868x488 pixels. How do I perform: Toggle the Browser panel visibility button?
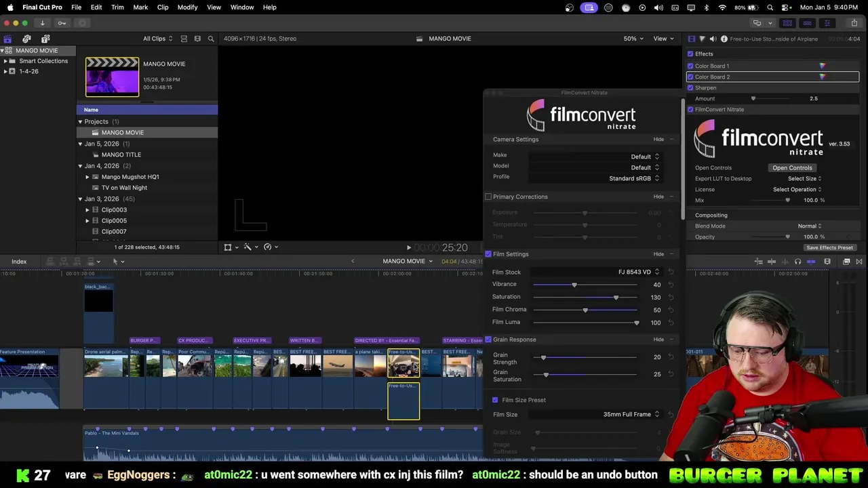(x=787, y=23)
